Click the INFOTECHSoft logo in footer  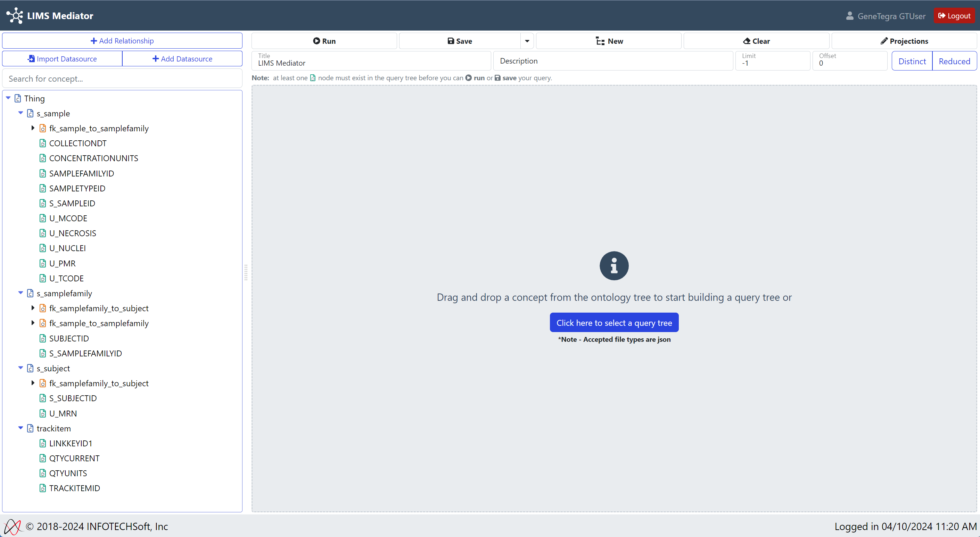[12, 526]
